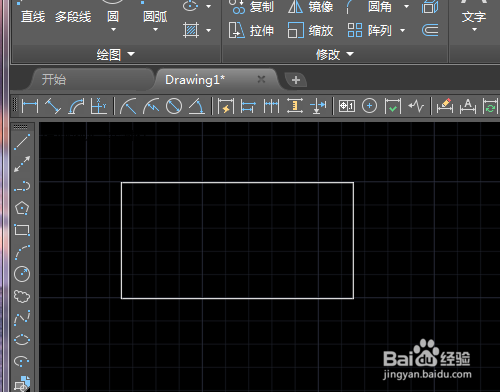Expand the ellipse options arrow in ribbon
The image size is (500, 392).
tap(209, 6)
